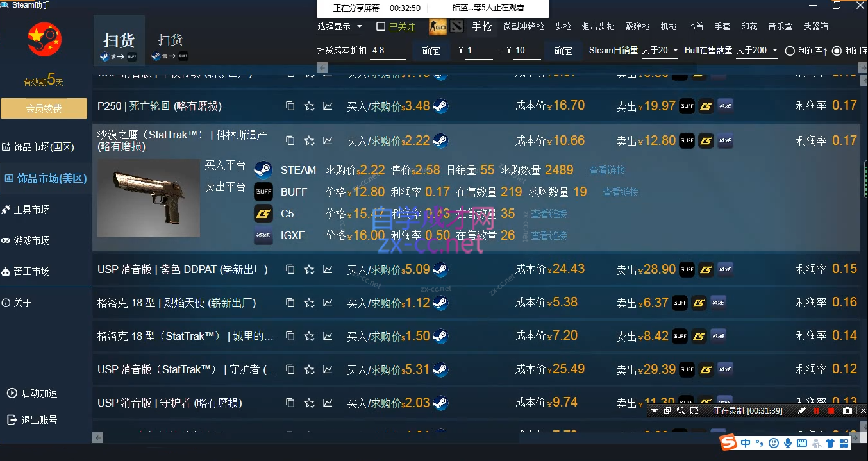The height and width of the screenshot is (461, 868).
Task: Click C5 platform icon in 沙漠之鹰 row
Action: [x=706, y=140]
